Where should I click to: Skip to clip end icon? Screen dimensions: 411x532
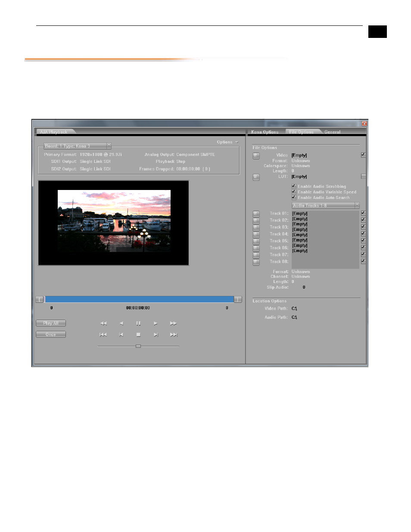point(173,335)
